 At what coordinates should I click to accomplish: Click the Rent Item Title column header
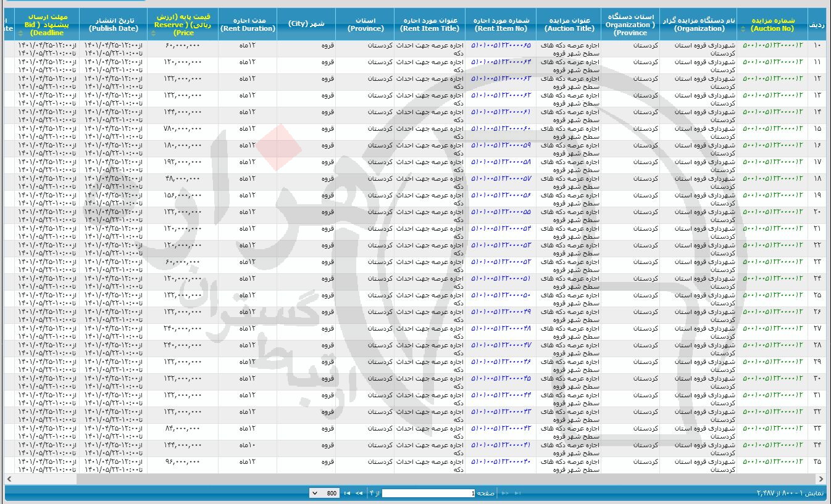click(x=430, y=24)
